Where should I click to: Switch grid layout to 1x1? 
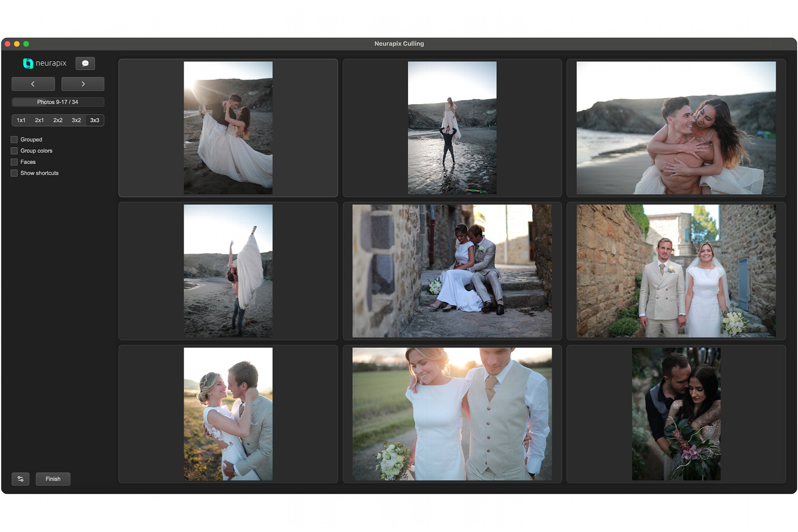click(21, 120)
